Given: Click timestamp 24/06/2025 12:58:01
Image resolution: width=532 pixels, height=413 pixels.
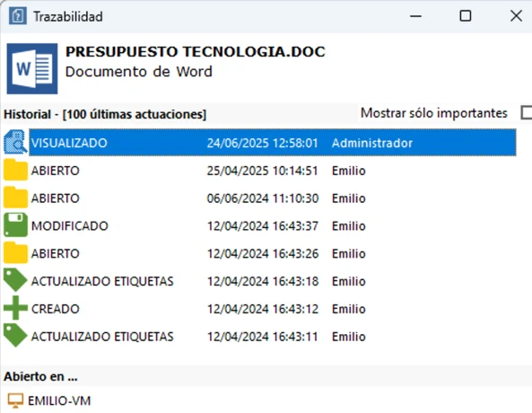Looking at the screenshot, I should (263, 143).
